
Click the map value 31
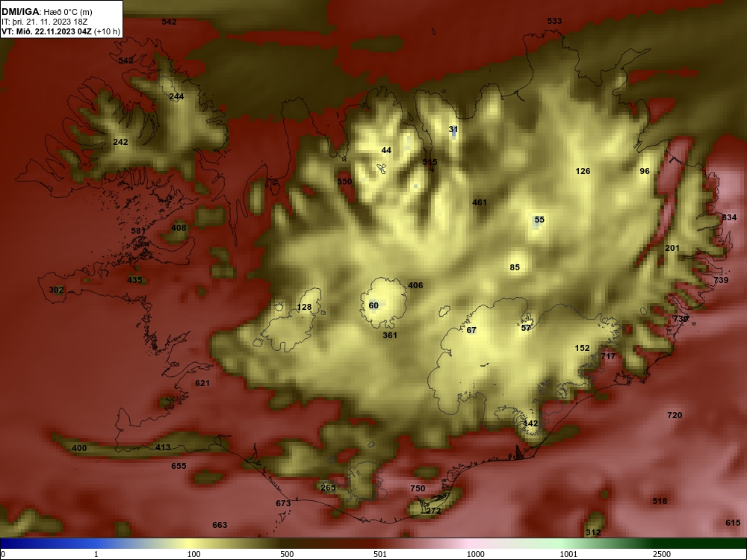(x=453, y=129)
